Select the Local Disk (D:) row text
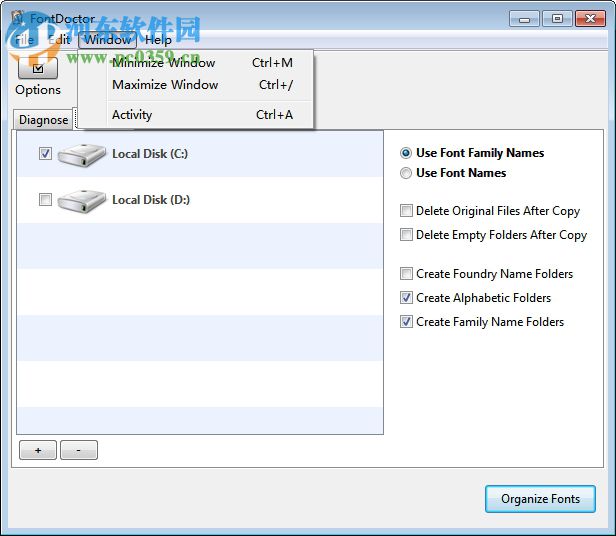Image resolution: width=616 pixels, height=536 pixels. pyautogui.click(x=151, y=200)
